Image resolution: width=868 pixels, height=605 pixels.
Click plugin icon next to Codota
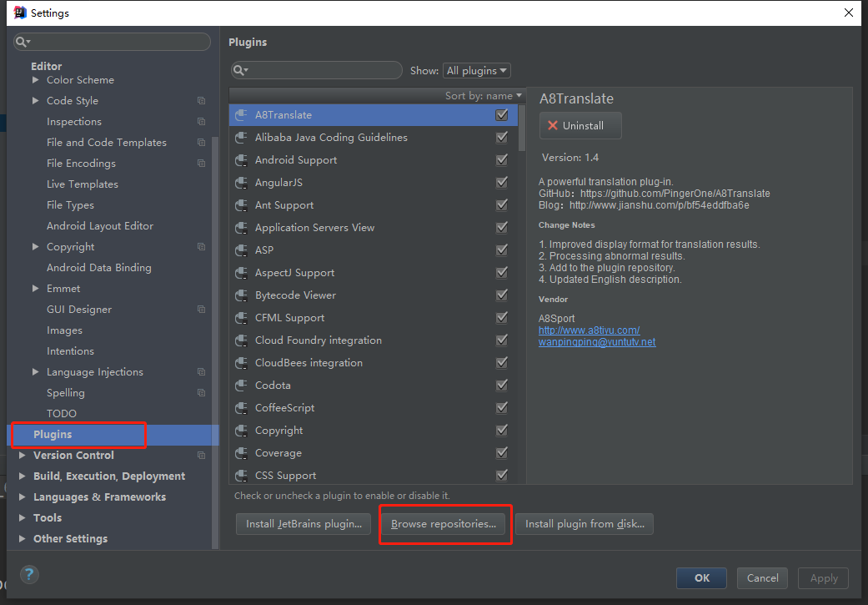(241, 386)
